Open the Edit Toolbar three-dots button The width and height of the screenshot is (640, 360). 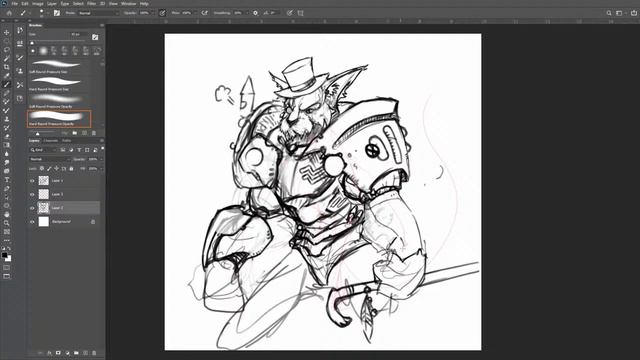pyautogui.click(x=7, y=240)
